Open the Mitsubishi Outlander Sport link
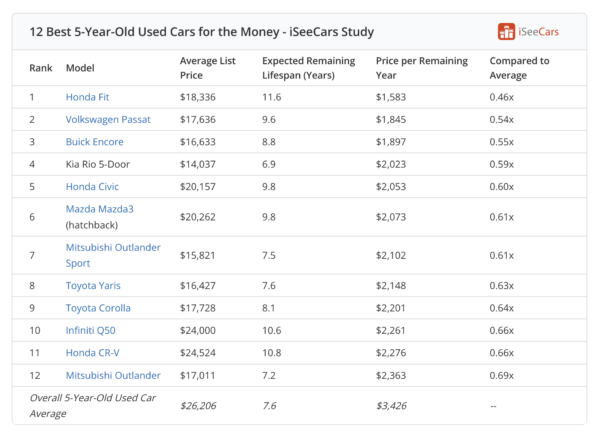 coord(113,247)
